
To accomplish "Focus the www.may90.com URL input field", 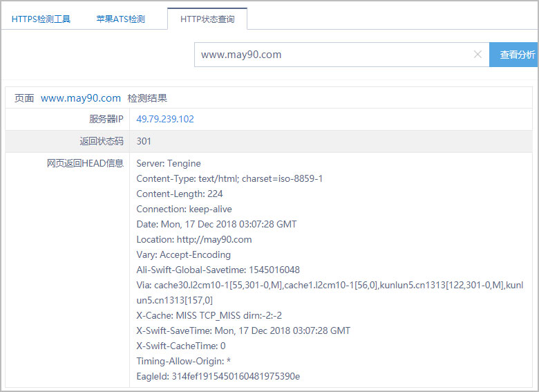I will (x=332, y=55).
